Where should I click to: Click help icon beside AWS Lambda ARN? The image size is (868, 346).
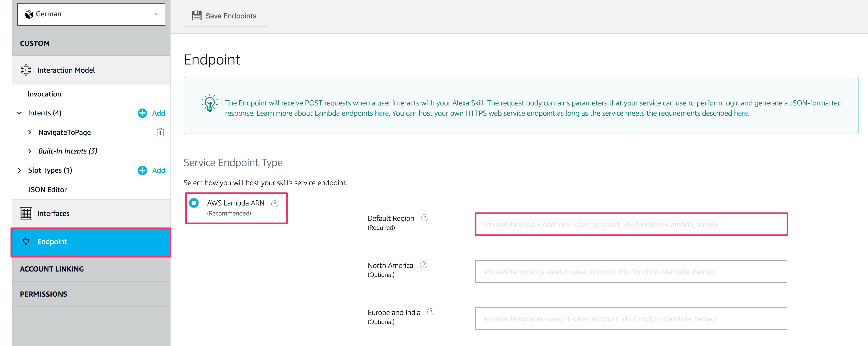pyautogui.click(x=275, y=203)
